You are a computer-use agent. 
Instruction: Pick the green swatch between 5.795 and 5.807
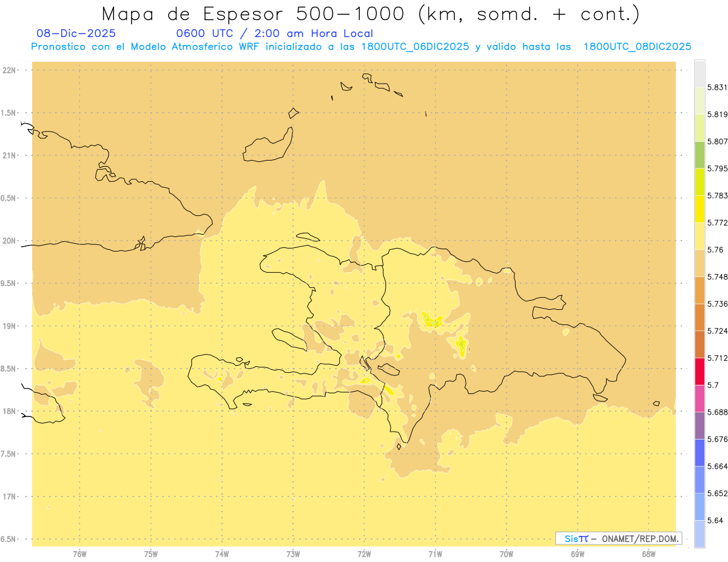tap(699, 155)
